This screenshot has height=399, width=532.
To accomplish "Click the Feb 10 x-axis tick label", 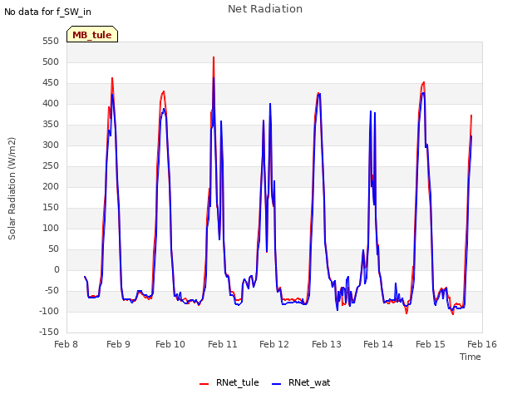I will 170,344.
